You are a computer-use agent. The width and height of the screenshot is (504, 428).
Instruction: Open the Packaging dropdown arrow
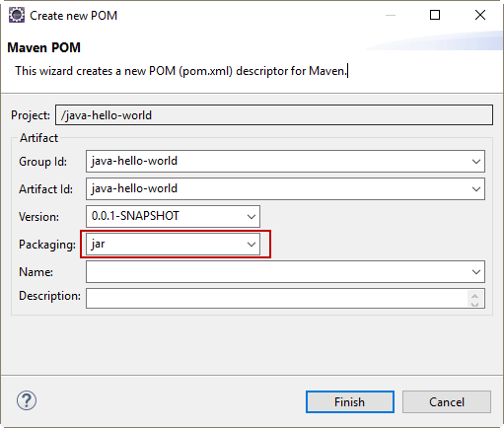[252, 245]
